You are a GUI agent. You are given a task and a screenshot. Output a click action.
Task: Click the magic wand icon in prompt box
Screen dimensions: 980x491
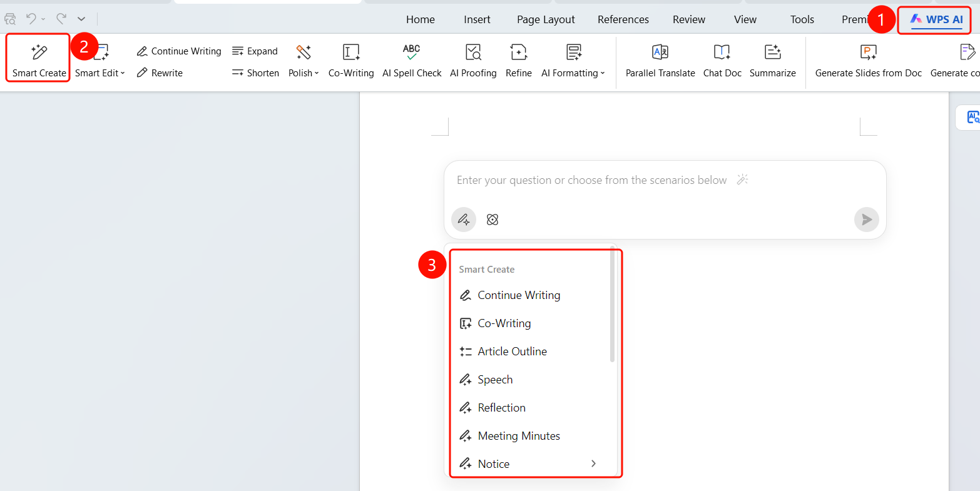pyautogui.click(x=743, y=180)
